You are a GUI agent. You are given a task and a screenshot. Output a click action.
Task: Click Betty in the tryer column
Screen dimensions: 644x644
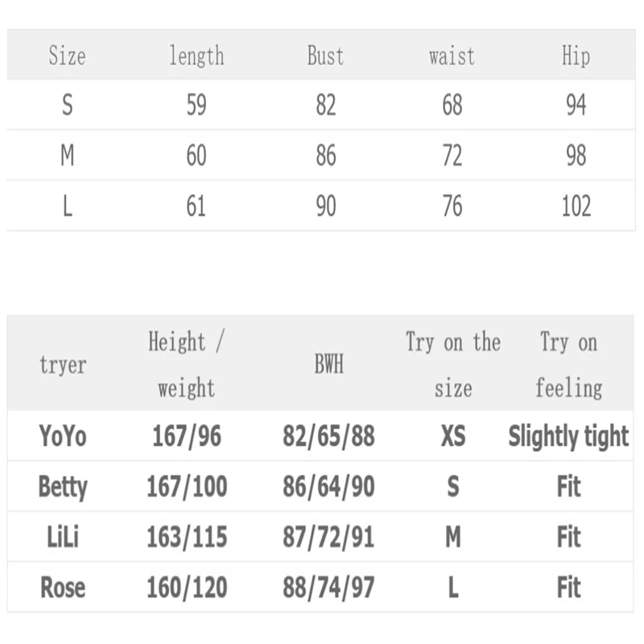click(63, 487)
